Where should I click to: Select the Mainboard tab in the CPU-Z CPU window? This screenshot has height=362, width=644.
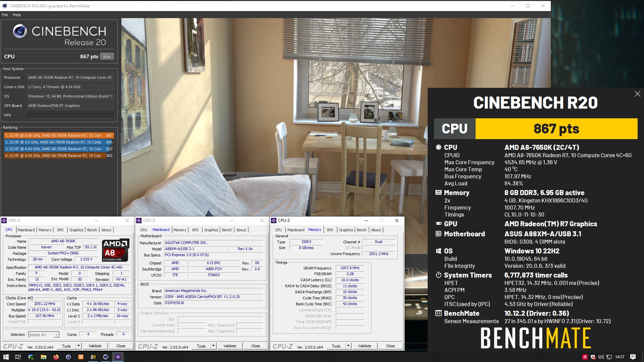click(x=26, y=230)
